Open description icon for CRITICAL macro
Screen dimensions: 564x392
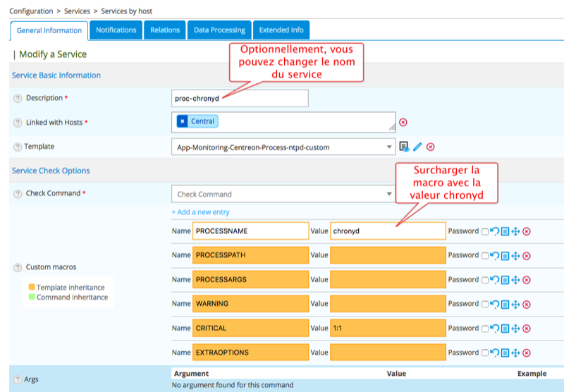(x=505, y=329)
